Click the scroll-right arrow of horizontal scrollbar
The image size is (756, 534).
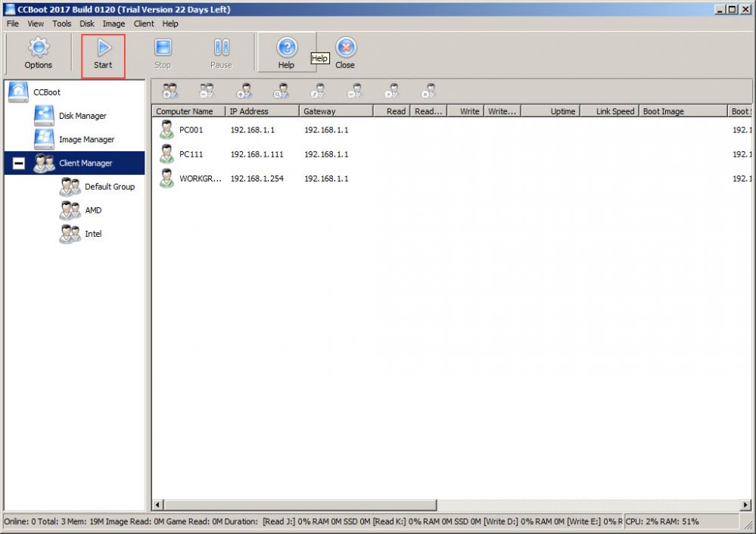[x=745, y=505]
